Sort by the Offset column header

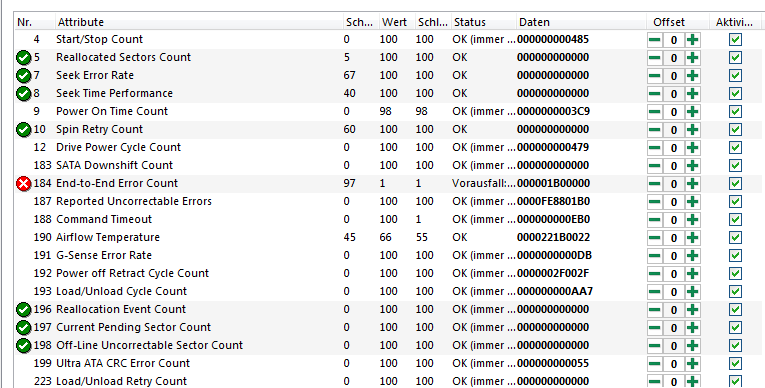677,22
